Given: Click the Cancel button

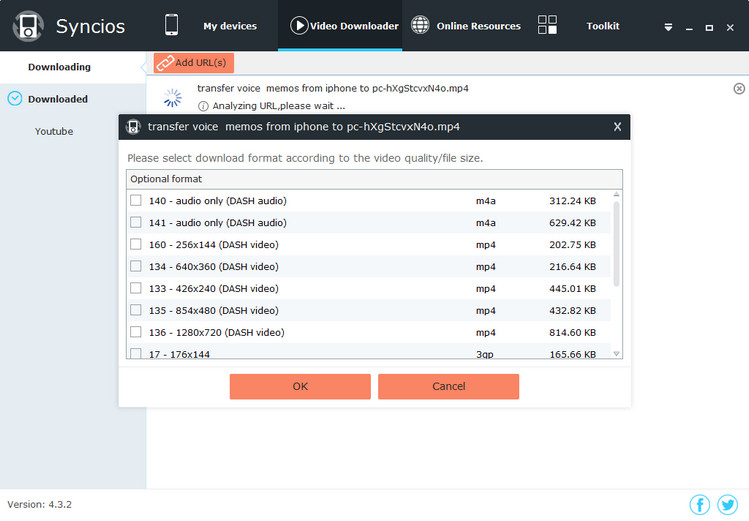Looking at the screenshot, I should (449, 386).
